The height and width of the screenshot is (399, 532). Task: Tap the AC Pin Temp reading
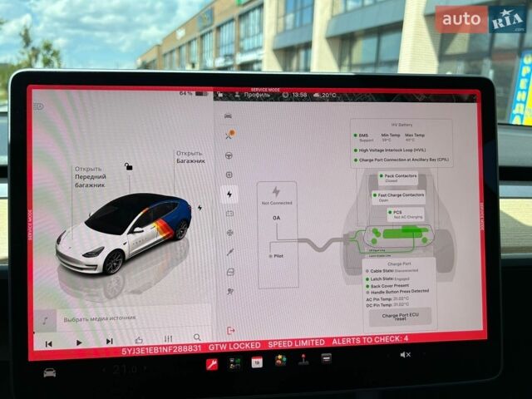[x=387, y=299]
